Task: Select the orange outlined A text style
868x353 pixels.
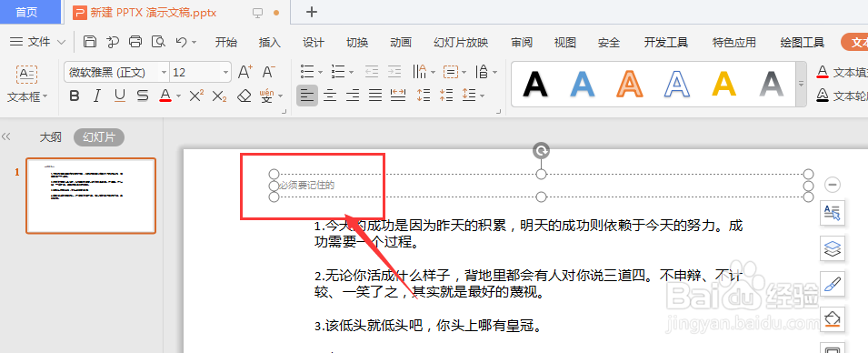Action: pos(630,85)
